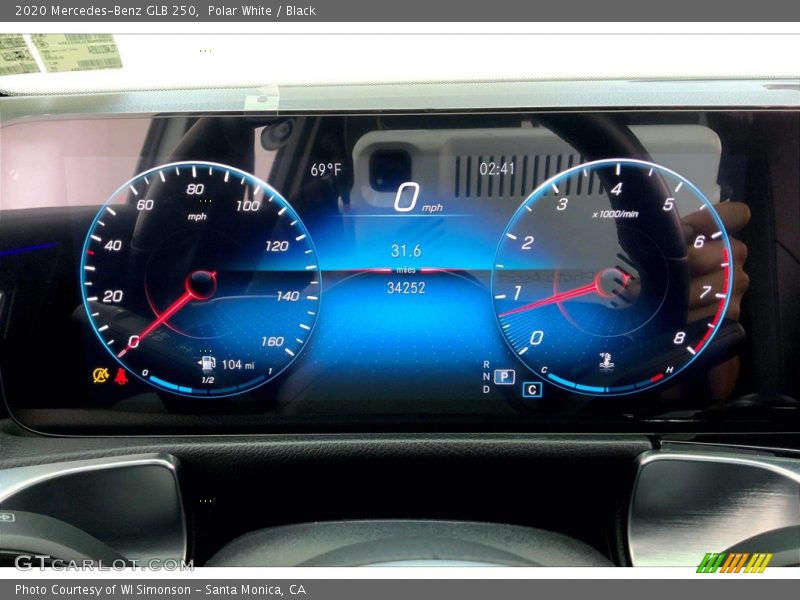Click the 6 mark on the tachometer
The height and width of the screenshot is (600, 800).
(x=698, y=241)
